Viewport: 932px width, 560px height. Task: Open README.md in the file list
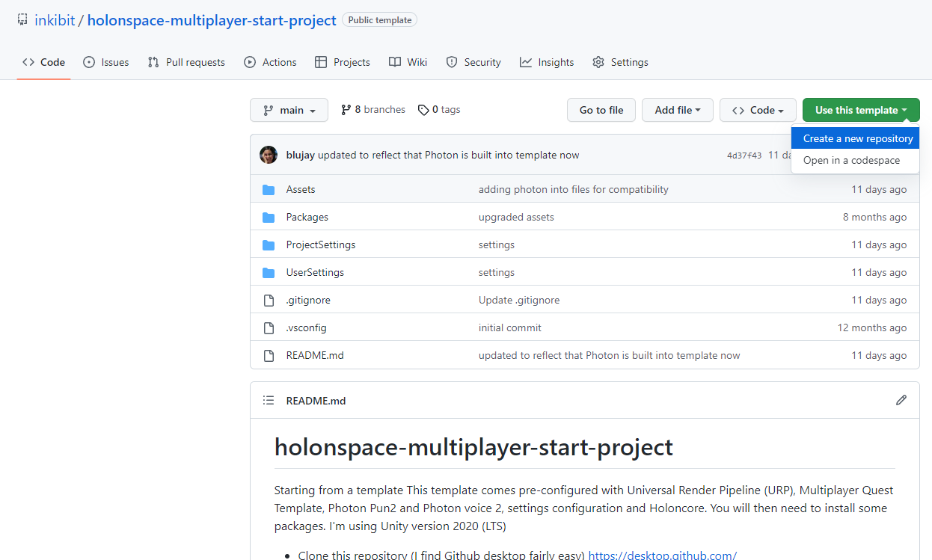315,355
